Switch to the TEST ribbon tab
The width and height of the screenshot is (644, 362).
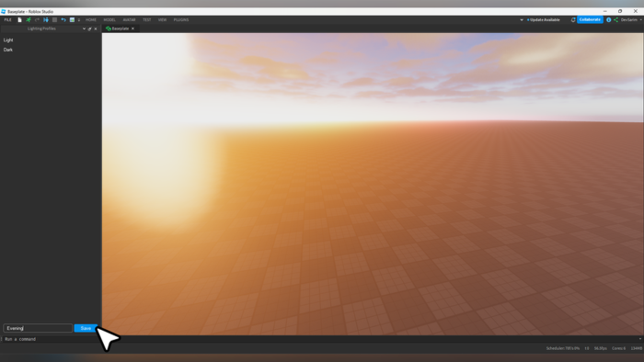(x=146, y=19)
